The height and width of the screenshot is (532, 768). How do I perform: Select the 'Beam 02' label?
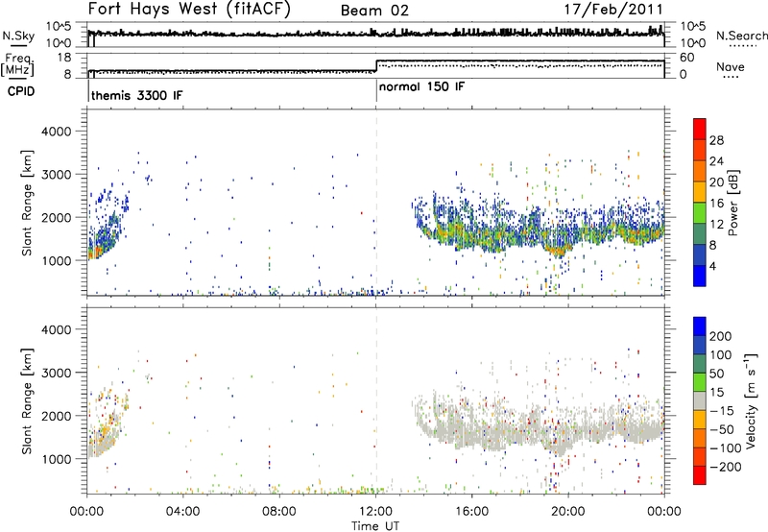tap(374, 11)
